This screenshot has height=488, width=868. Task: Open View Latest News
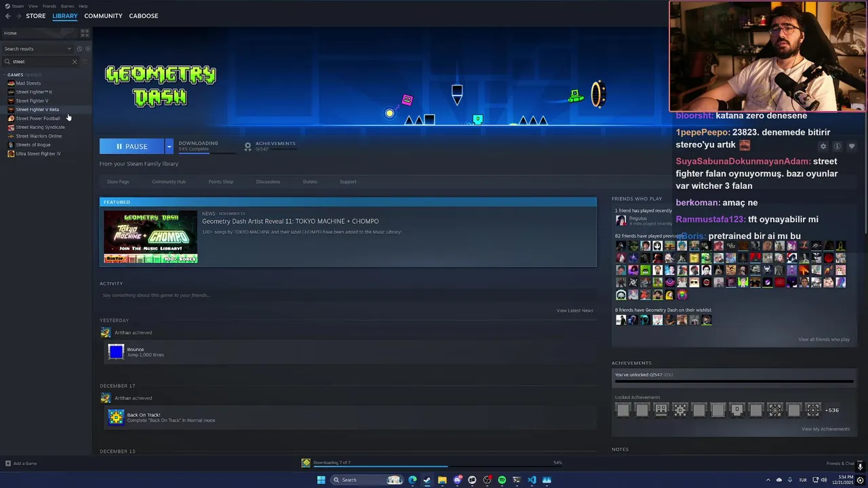point(575,310)
